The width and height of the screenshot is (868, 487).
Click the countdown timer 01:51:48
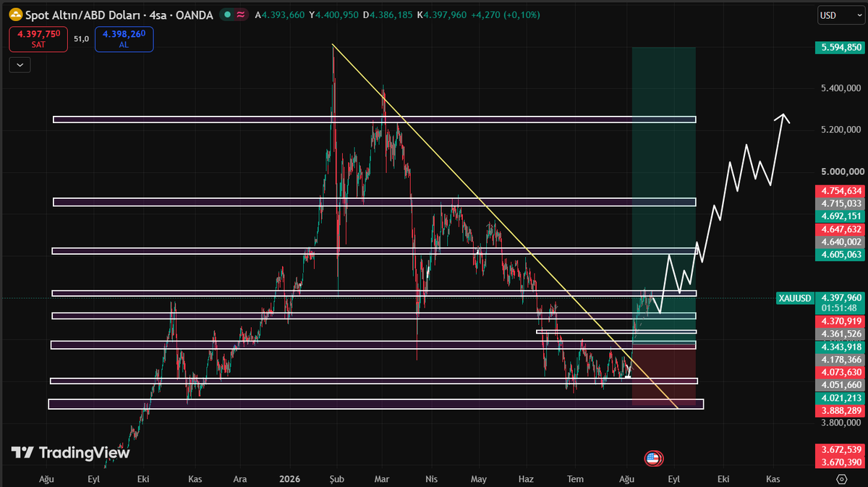point(840,308)
